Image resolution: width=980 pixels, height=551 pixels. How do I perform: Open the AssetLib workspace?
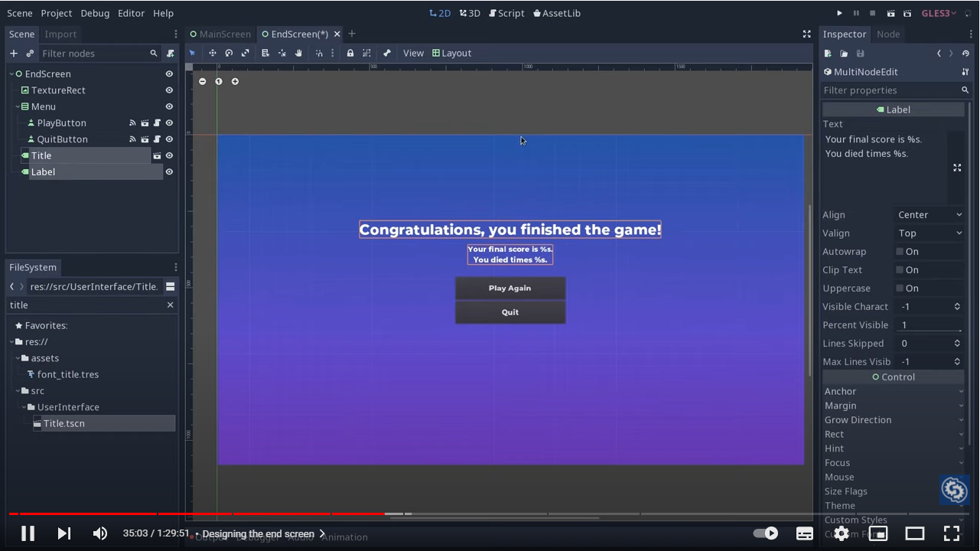557,13
